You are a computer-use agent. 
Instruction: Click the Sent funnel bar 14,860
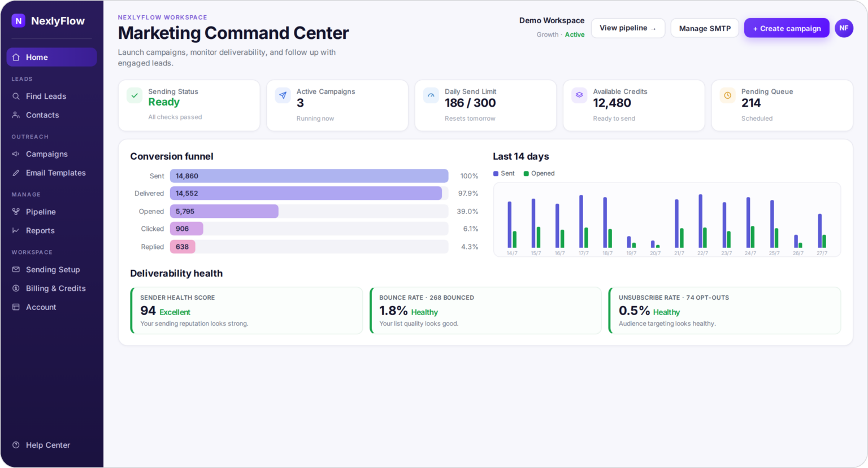tap(309, 176)
